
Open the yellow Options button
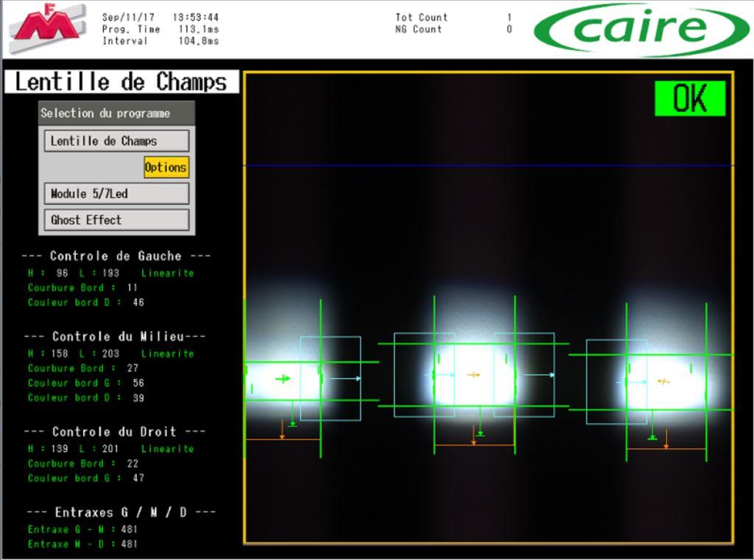[x=166, y=167]
